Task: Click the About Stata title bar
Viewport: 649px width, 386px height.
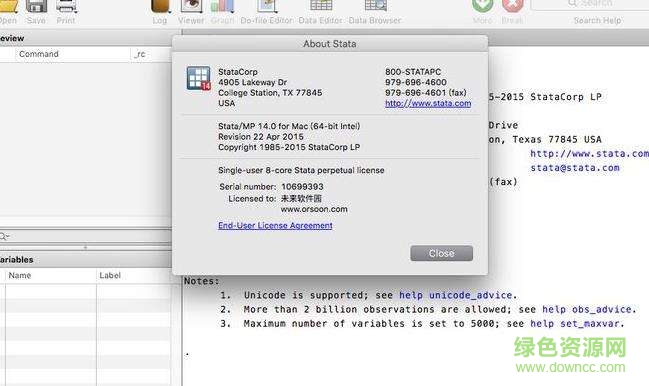Action: coord(330,44)
